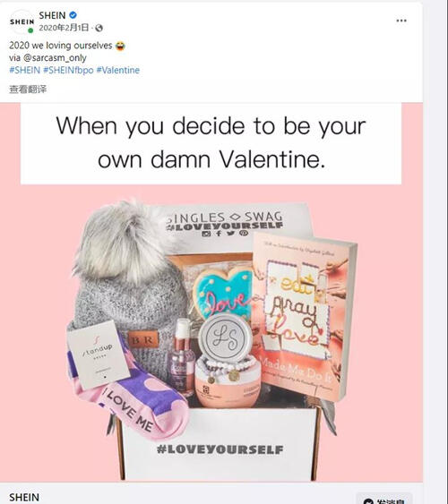This screenshot has width=448, height=504.
Task: Click the Messenger icon on message button
Action: [368, 501]
